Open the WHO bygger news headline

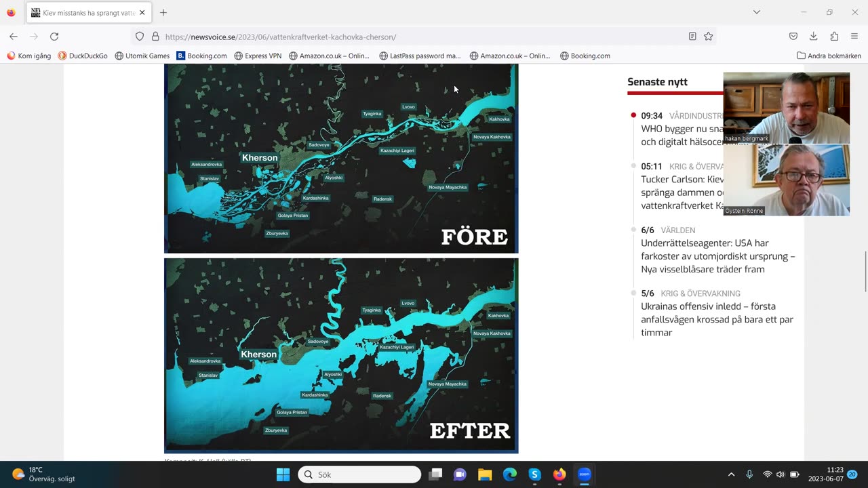[x=682, y=135]
